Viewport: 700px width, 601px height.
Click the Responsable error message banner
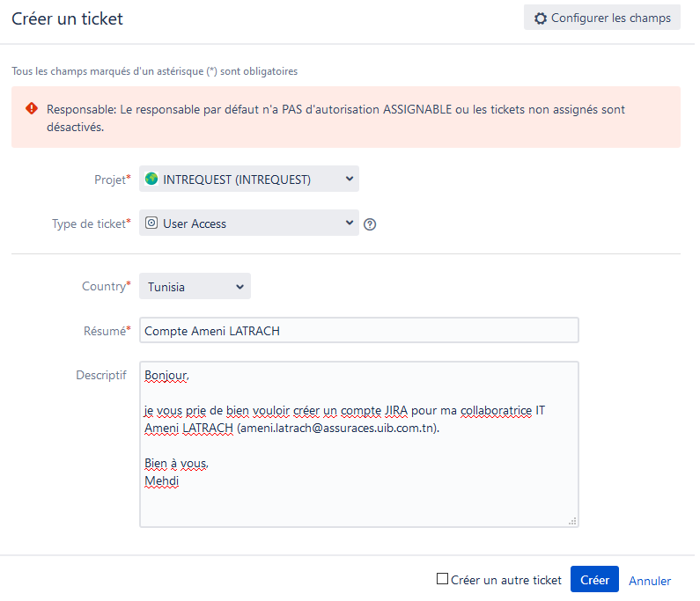(x=346, y=117)
